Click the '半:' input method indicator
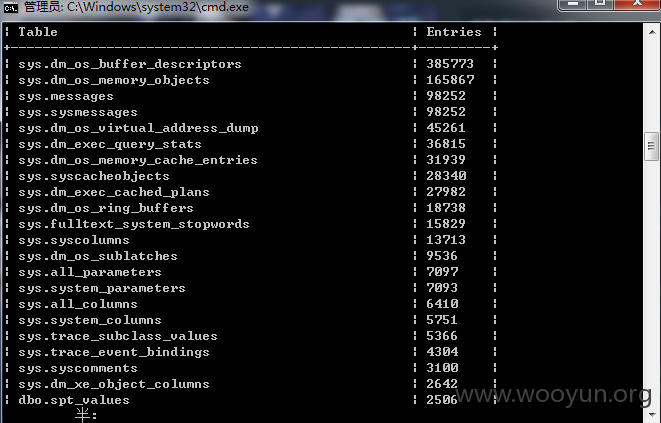 [x=86, y=416]
